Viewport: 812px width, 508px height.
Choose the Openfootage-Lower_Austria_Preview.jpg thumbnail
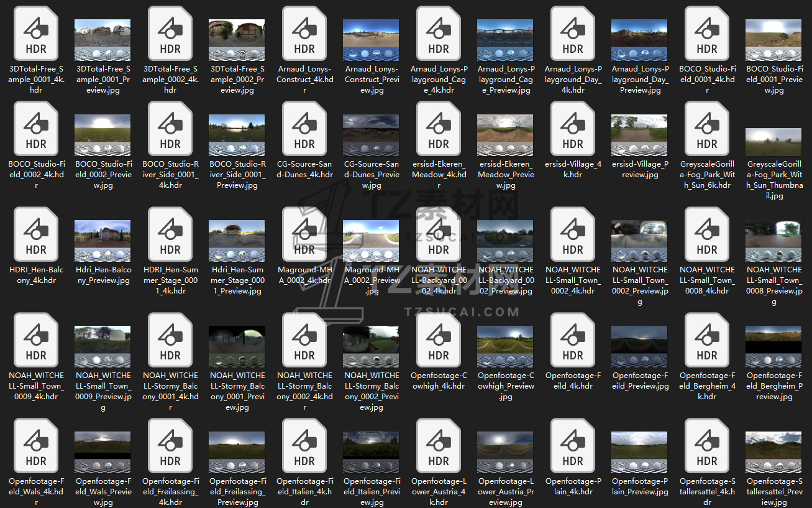tap(505, 453)
